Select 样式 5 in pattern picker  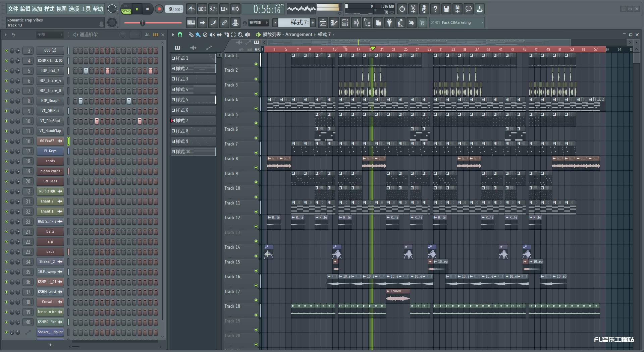(x=194, y=100)
